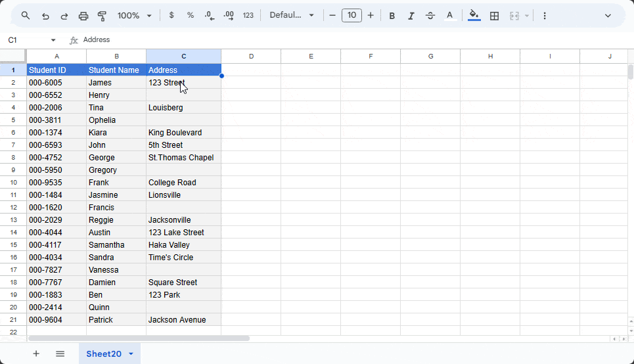634x364 pixels.
Task: Open the zoom 100% dropdown
Action: click(134, 15)
